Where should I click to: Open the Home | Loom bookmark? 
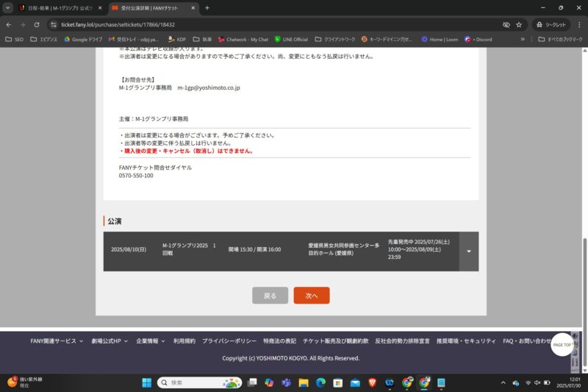[x=440, y=40]
